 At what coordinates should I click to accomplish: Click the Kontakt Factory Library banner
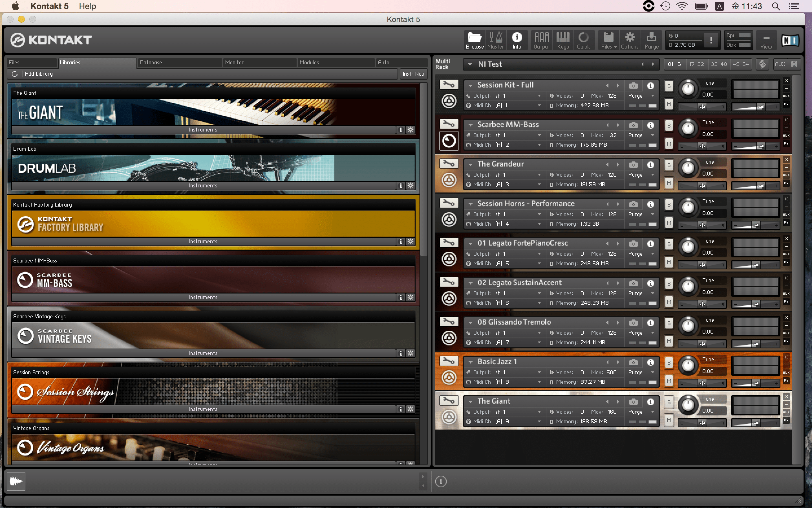pos(213,224)
